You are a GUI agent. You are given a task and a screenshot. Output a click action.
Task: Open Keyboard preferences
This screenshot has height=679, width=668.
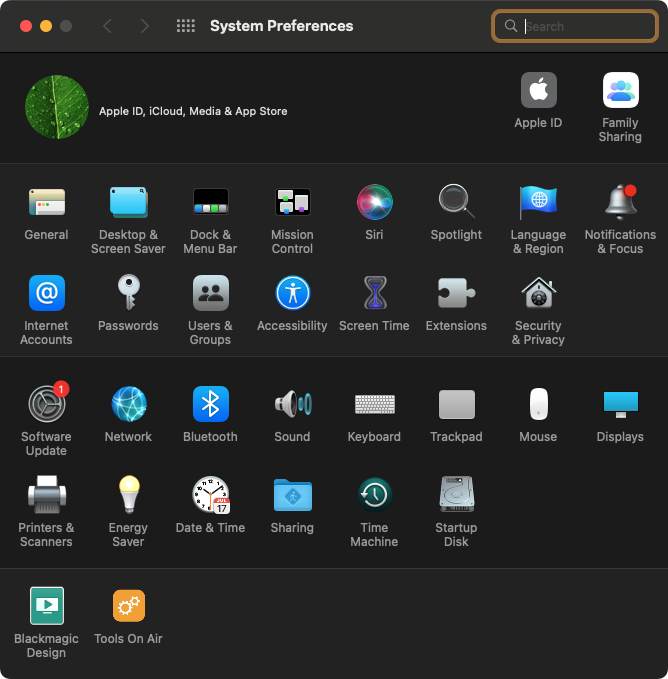(374, 404)
